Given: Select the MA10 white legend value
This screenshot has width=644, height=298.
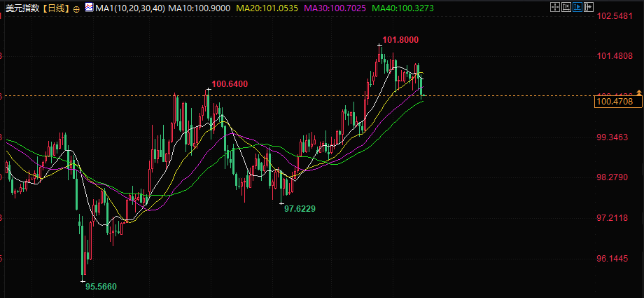Looking at the screenshot, I should [x=199, y=8].
